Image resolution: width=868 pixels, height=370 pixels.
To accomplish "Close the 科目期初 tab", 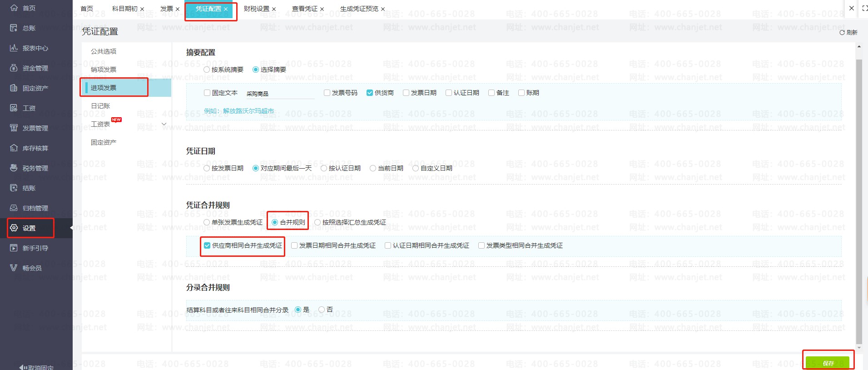I will (x=142, y=9).
